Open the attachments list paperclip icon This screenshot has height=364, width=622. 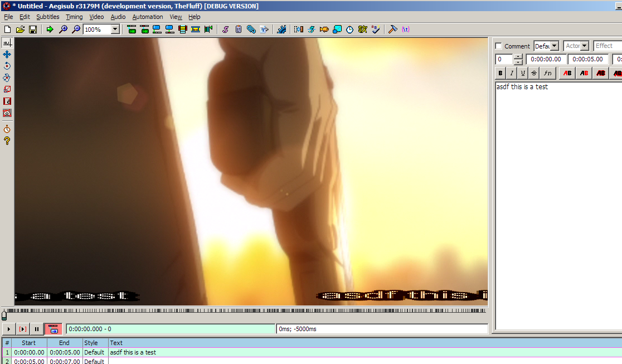tap(251, 30)
